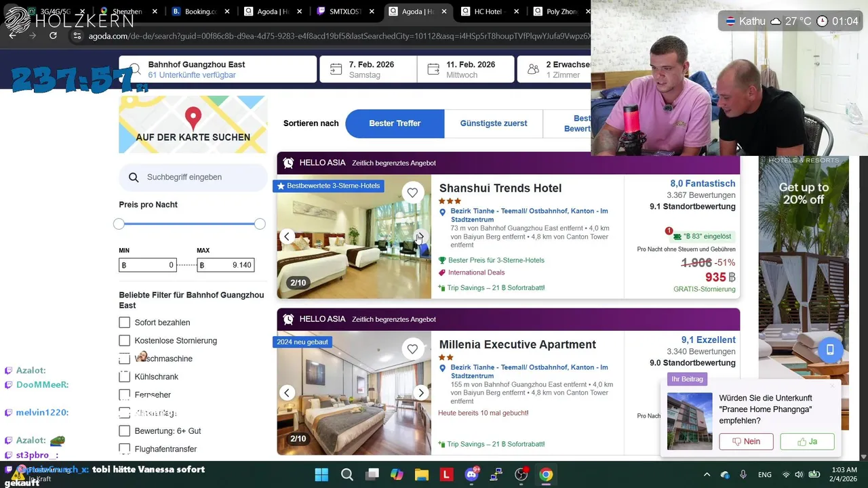Open guests selector 2 Erwachsene 1 Zimmer
868x488 pixels.
click(555, 69)
